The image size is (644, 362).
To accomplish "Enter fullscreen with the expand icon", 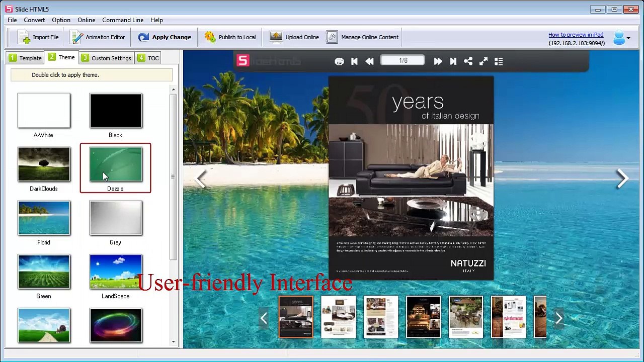I will point(484,61).
